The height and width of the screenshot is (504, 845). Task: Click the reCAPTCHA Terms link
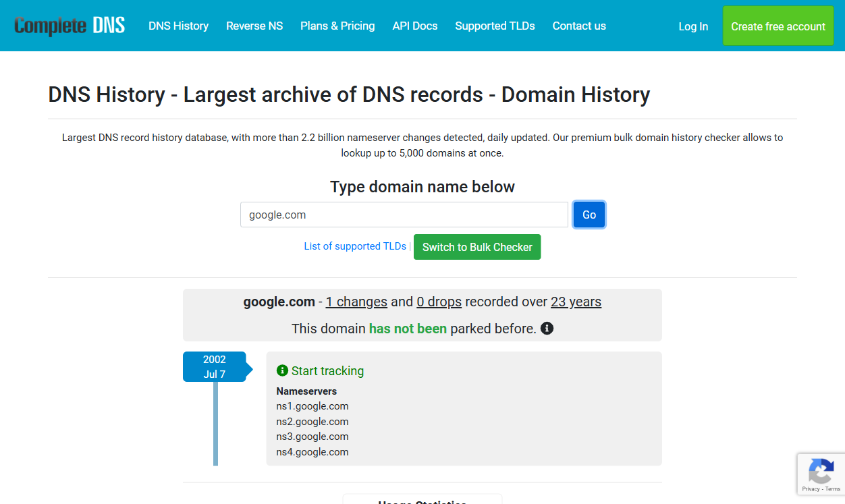pos(833,489)
